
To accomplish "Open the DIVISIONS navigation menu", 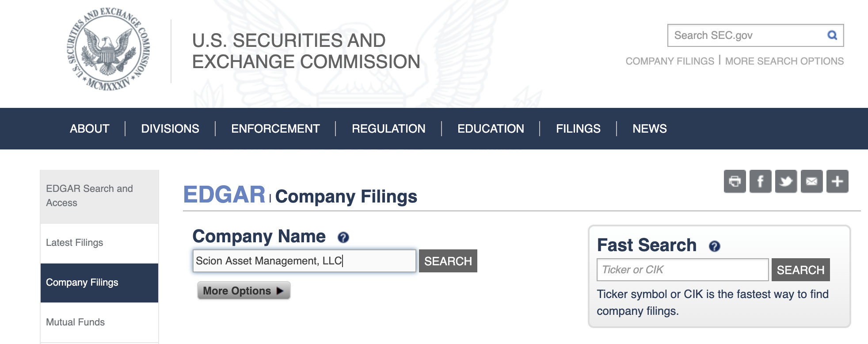I will 170,129.
